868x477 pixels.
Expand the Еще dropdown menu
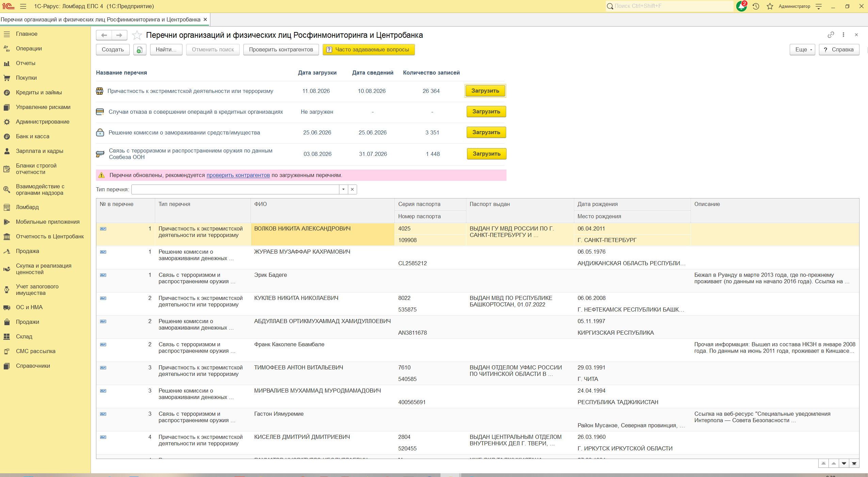802,50
